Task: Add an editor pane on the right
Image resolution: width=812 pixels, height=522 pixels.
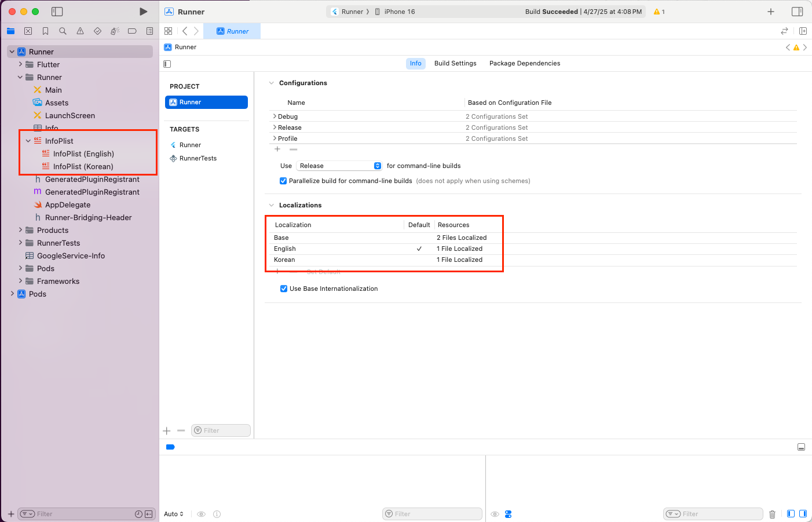Action: 803,31
